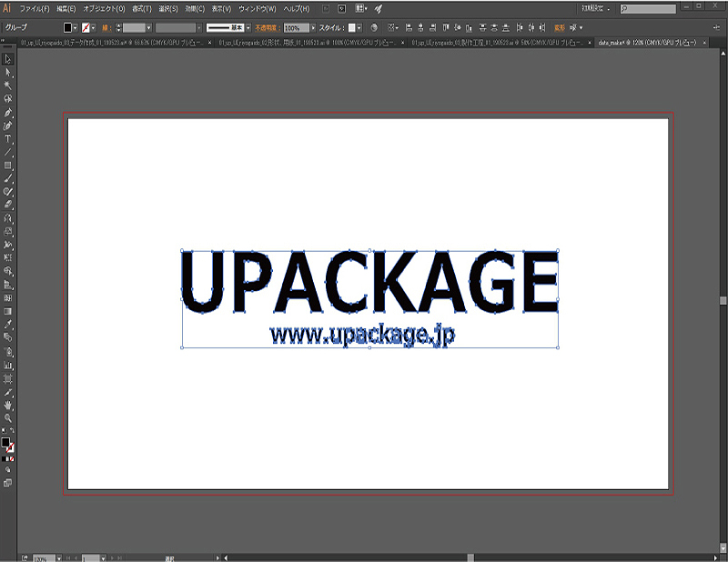
Task: Click Recolor Artwork icon in control bar
Action: click(x=374, y=28)
